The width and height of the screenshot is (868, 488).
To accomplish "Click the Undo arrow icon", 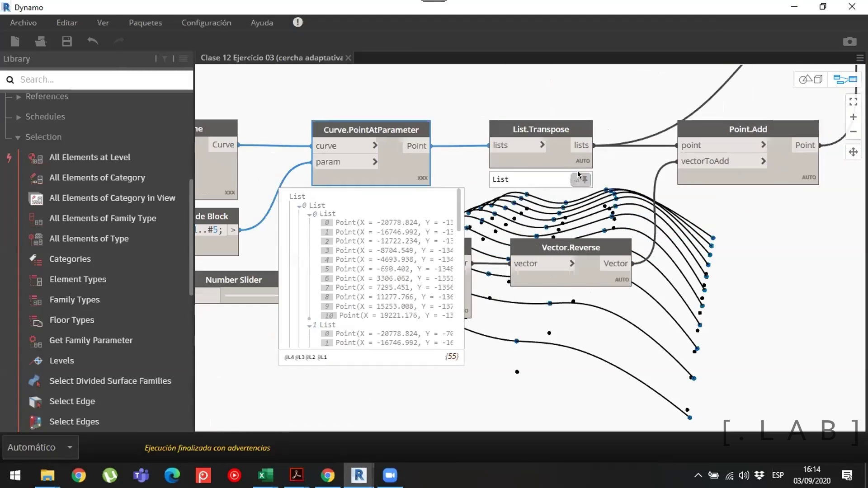I will pos(93,42).
